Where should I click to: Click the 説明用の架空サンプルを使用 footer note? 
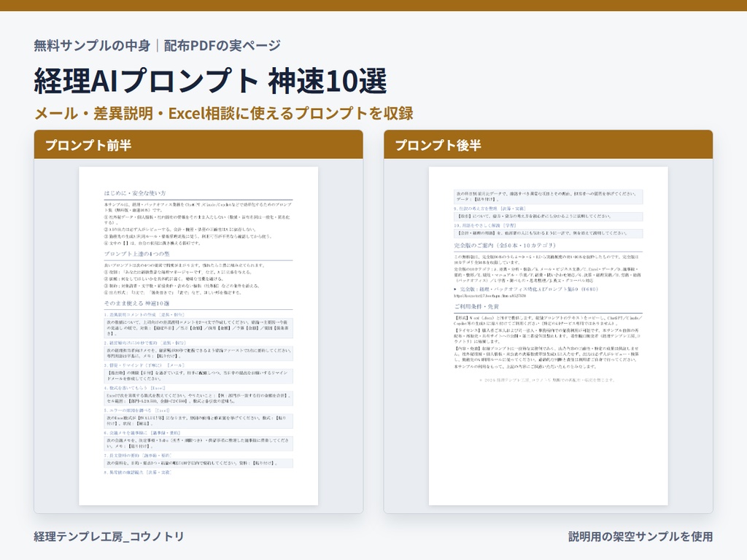640,537
